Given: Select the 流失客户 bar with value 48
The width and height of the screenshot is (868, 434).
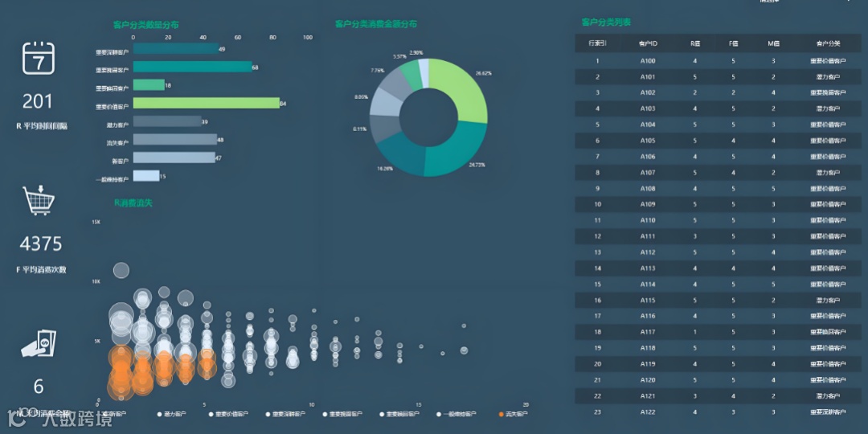Looking at the screenshot, I should [175, 140].
